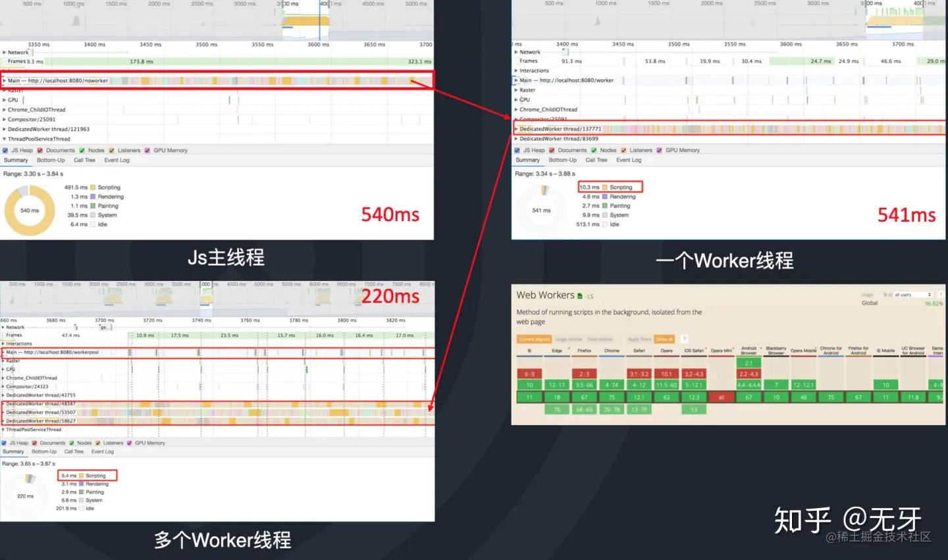Expand DedicatedWorker thread/121963 track
This screenshot has height=560, width=948.
coord(4,129)
